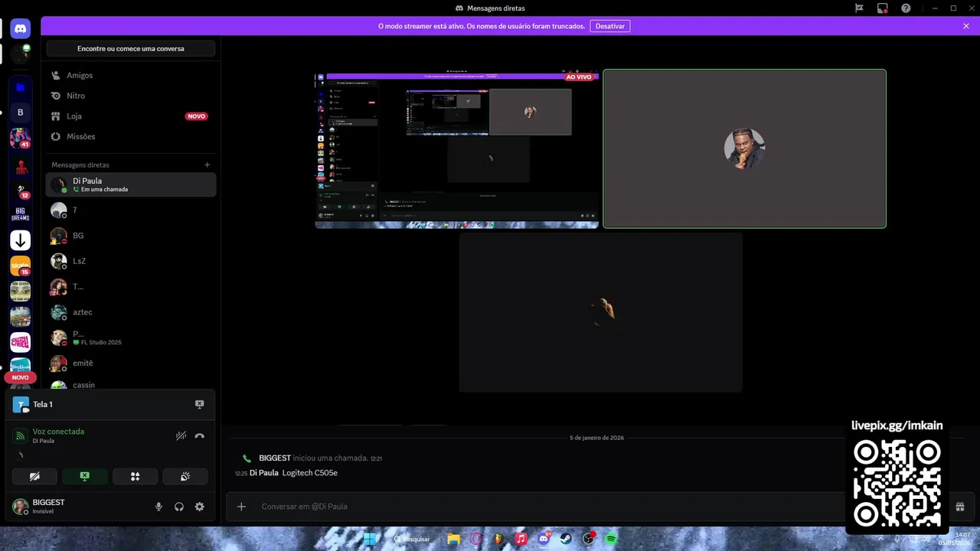Open the Skate server with 15 badge
Image resolution: width=980 pixels, height=551 pixels.
pos(21,266)
